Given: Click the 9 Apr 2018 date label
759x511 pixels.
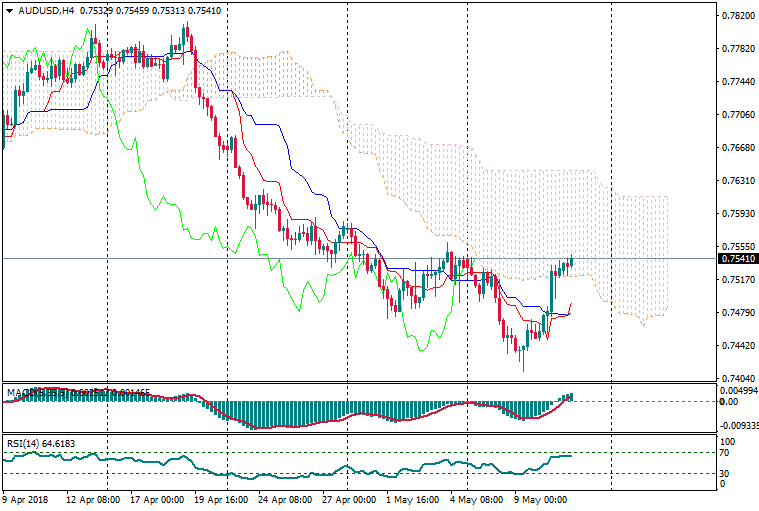Looking at the screenshot, I should (x=25, y=498).
